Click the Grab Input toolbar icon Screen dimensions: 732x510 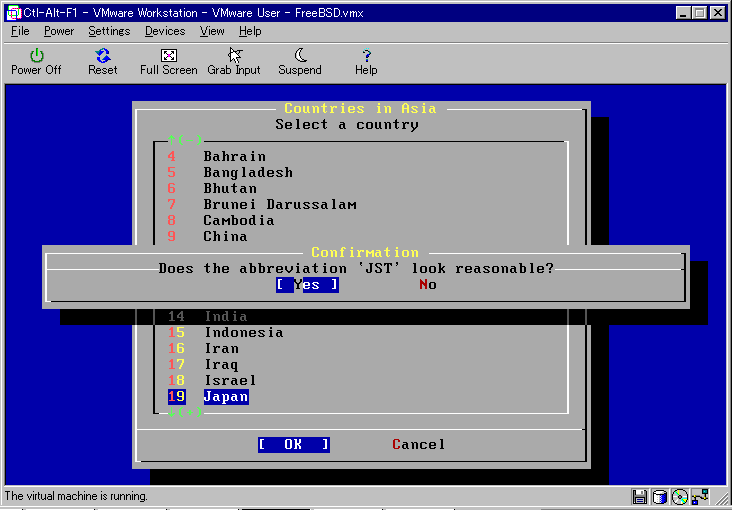point(234,61)
